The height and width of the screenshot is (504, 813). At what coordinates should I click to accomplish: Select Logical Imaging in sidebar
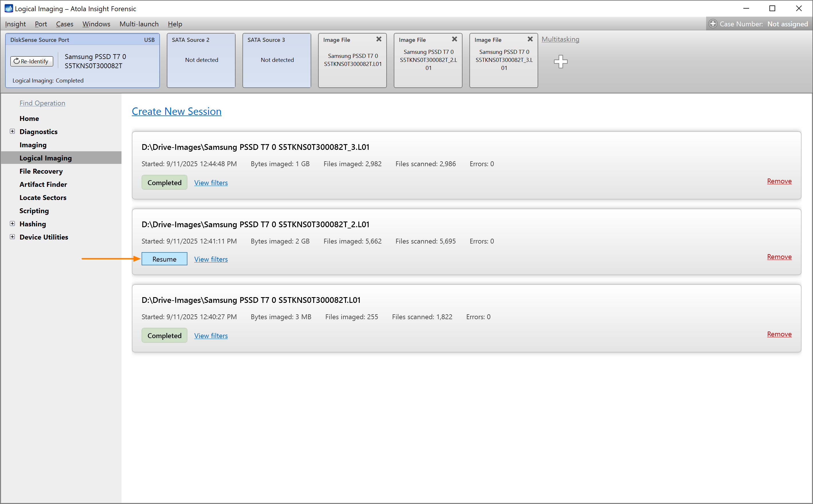coord(61,158)
